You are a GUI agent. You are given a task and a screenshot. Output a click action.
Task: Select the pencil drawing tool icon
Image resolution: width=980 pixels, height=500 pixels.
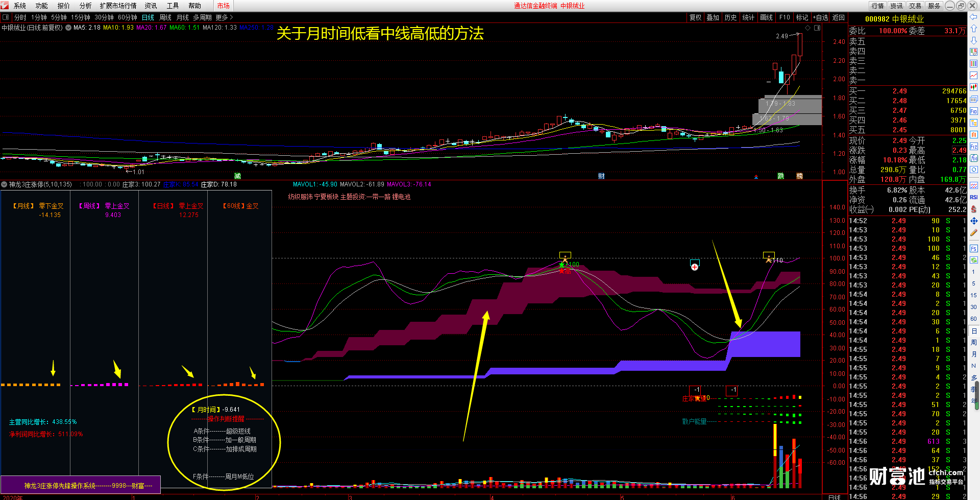pyautogui.click(x=973, y=232)
